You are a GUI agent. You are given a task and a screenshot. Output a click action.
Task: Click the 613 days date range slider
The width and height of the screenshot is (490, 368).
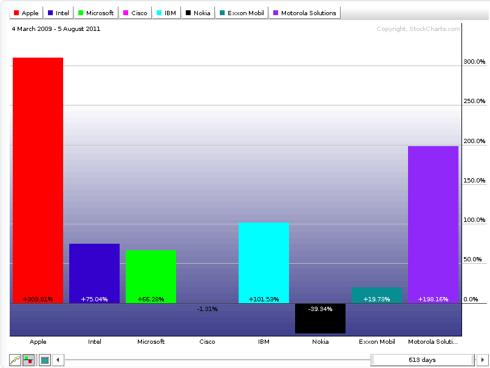(x=422, y=360)
